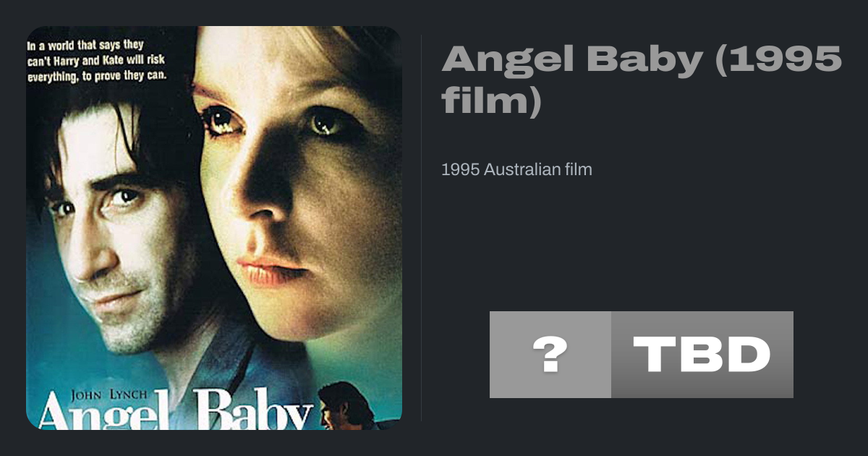
Task: Click the question mark score icon
Action: [550, 355]
